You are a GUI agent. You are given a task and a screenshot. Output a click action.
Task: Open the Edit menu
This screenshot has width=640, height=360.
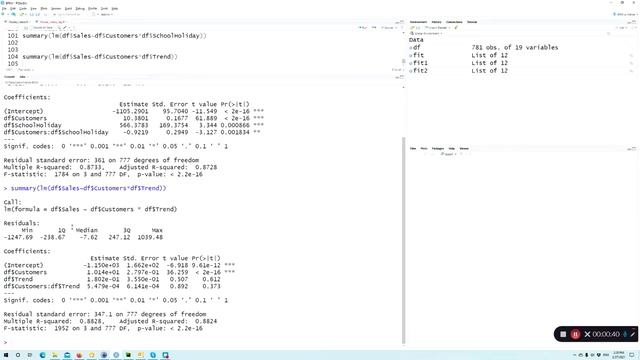(13, 9)
